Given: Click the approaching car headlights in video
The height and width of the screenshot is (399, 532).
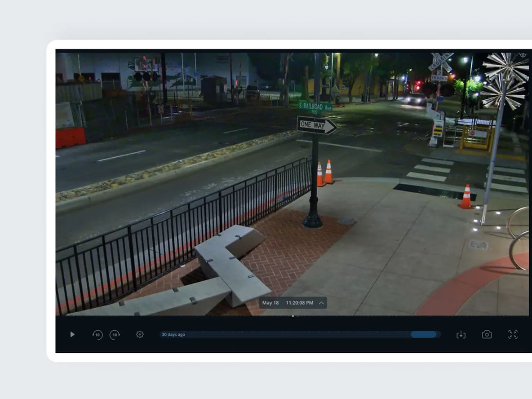Looking at the screenshot, I should [x=416, y=98].
